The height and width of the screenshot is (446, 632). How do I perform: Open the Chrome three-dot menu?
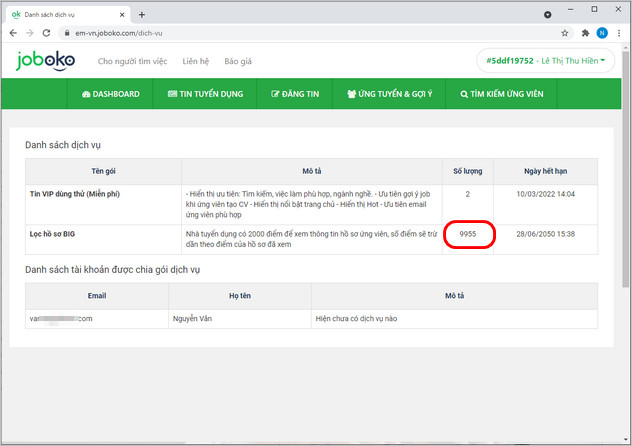[x=618, y=33]
